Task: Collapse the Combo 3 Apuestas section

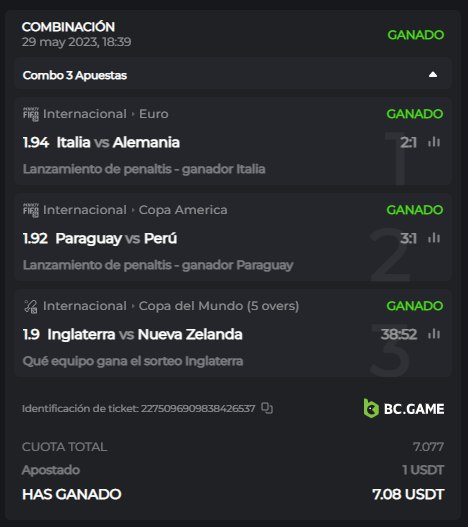Action: click(x=433, y=75)
